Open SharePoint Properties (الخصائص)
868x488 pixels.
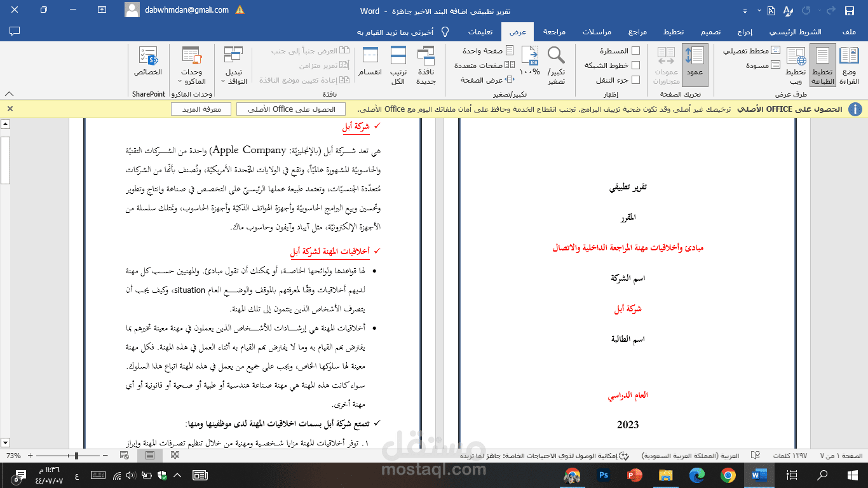148,62
